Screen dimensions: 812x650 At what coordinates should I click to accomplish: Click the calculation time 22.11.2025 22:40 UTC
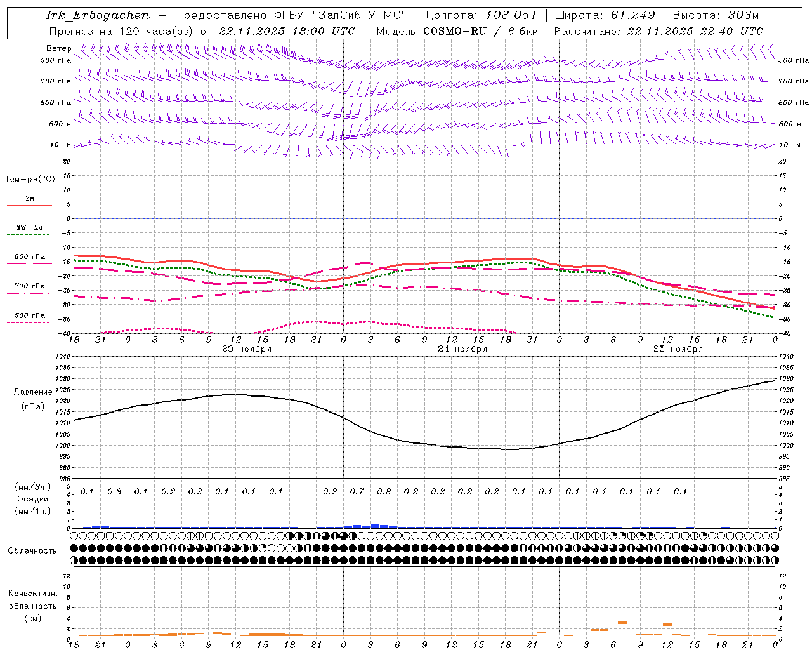pyautogui.click(x=695, y=31)
